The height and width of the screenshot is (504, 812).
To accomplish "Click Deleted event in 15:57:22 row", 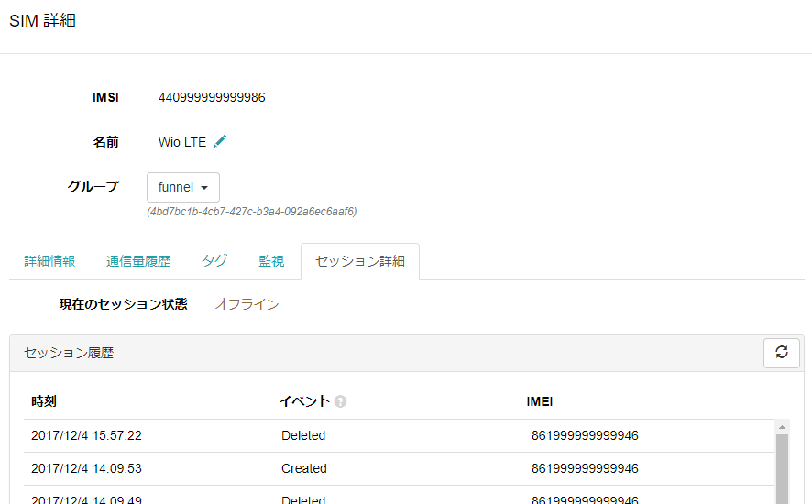I will 303,435.
